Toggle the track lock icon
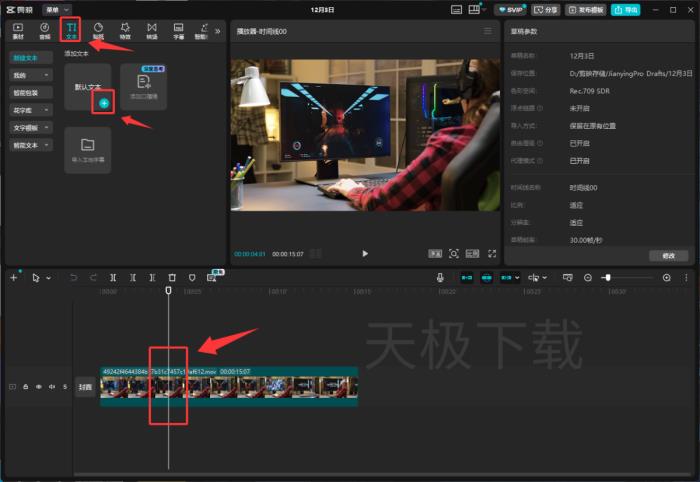The height and width of the screenshot is (482, 700). pos(26,386)
